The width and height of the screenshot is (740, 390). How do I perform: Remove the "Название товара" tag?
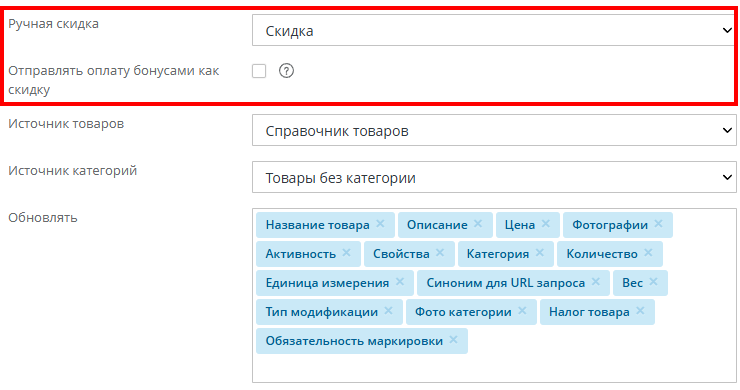(x=380, y=224)
